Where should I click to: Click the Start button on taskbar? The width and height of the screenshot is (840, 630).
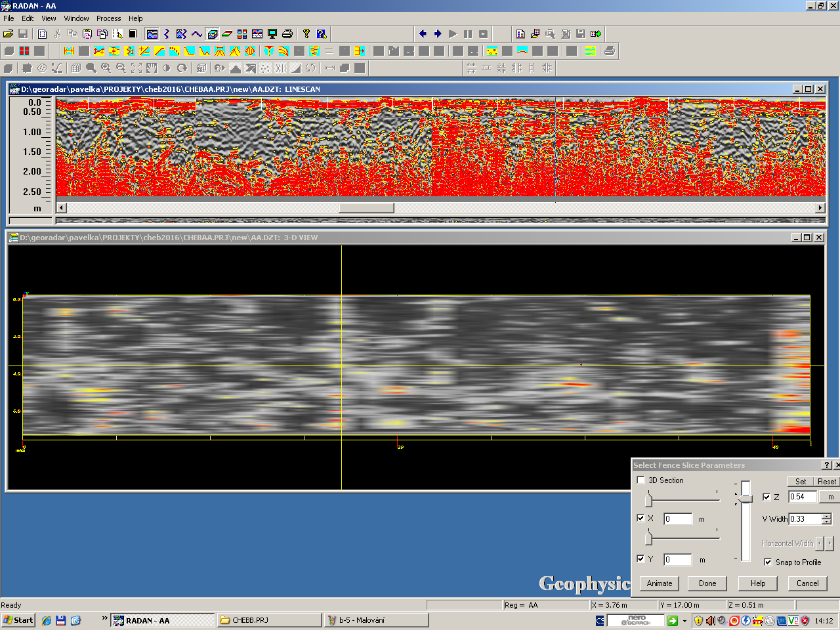point(18,620)
